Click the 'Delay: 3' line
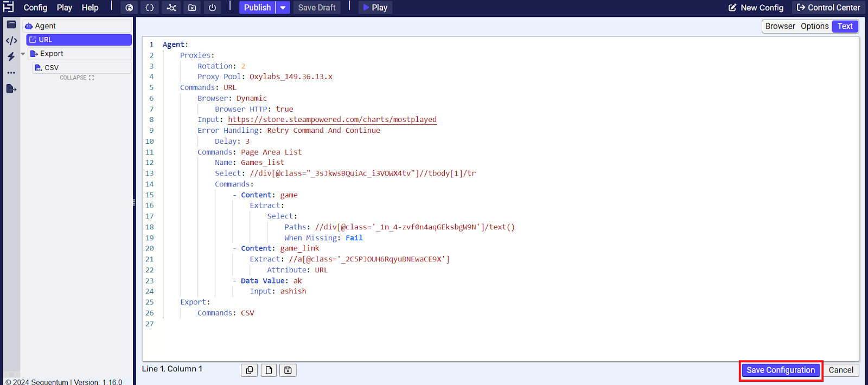This screenshot has height=385, width=868. point(232,142)
